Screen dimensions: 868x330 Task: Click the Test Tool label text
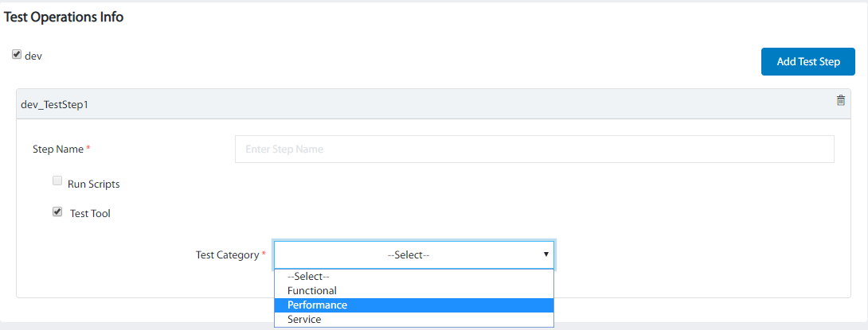[x=90, y=214]
